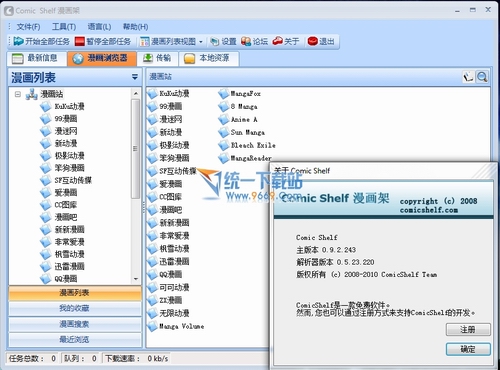Open 可可动漫 site in main list
The height and width of the screenshot is (370, 500).
point(168,287)
